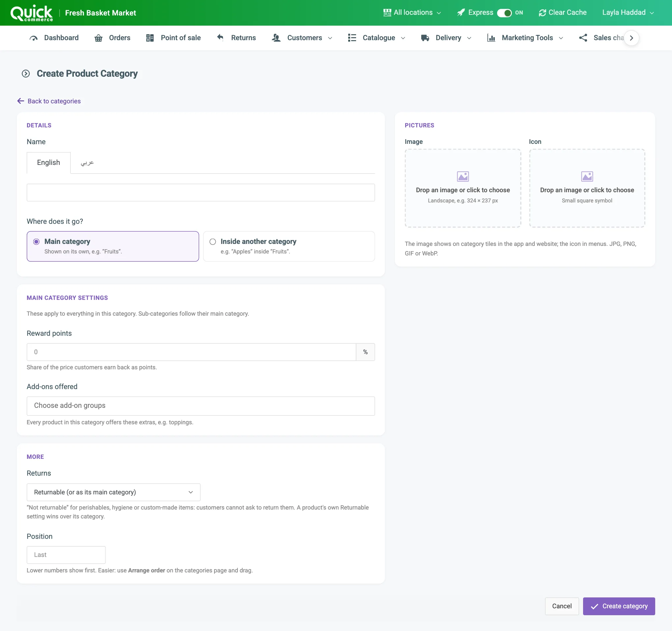Click the circled arrow beside Create Product Category

pyautogui.click(x=26, y=74)
